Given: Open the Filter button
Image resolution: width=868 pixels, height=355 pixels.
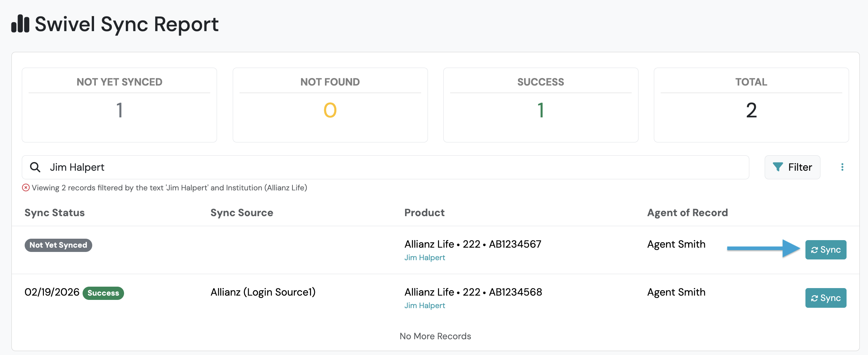Looking at the screenshot, I should [792, 167].
